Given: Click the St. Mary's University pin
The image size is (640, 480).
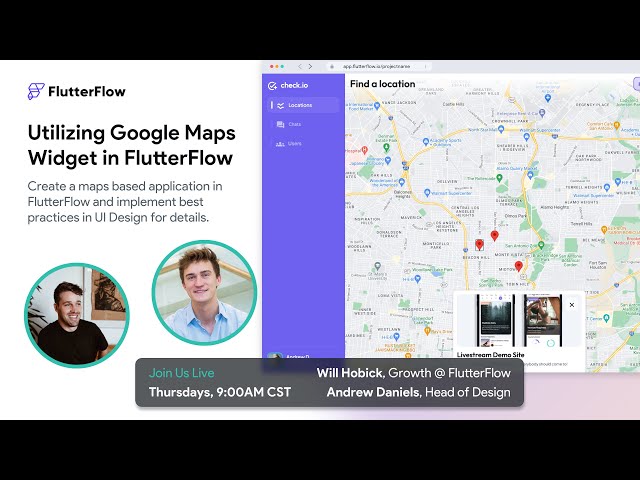Looking at the screenshot, I should pyautogui.click(x=378, y=266).
